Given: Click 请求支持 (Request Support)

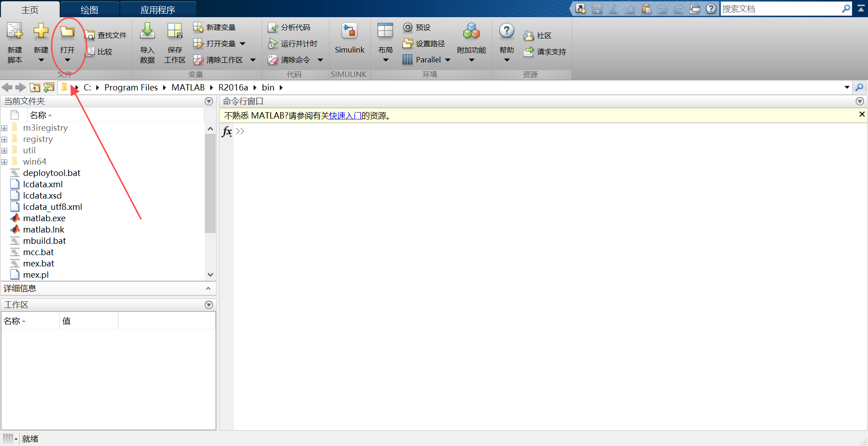Looking at the screenshot, I should click(545, 52).
